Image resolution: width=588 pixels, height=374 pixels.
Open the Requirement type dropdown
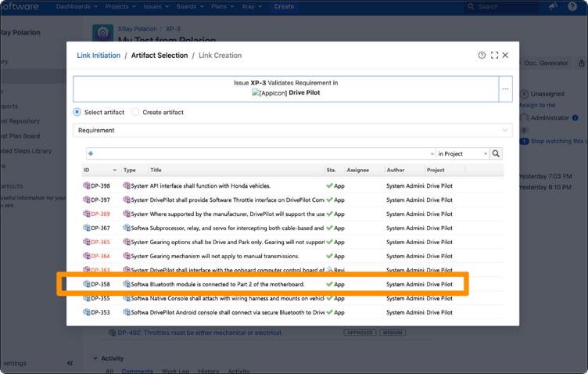(x=292, y=130)
